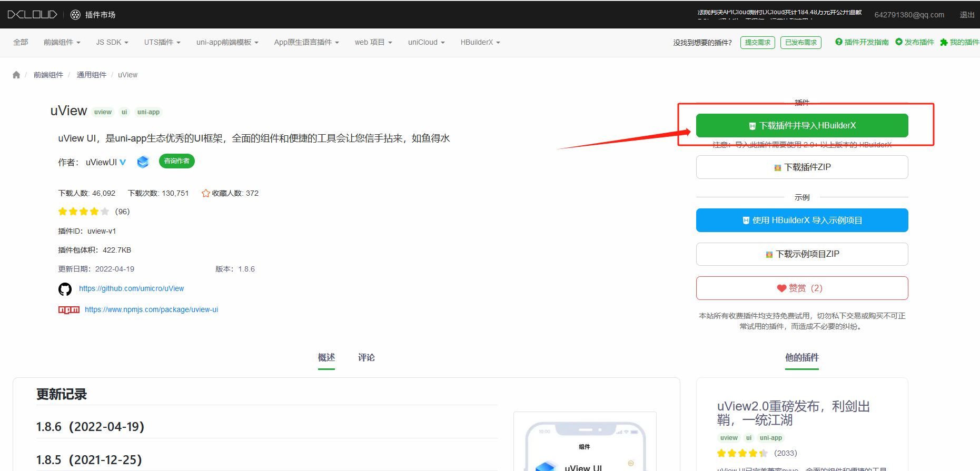Click the 赞赏 (2) button
The width and height of the screenshot is (980, 471).
(802, 288)
